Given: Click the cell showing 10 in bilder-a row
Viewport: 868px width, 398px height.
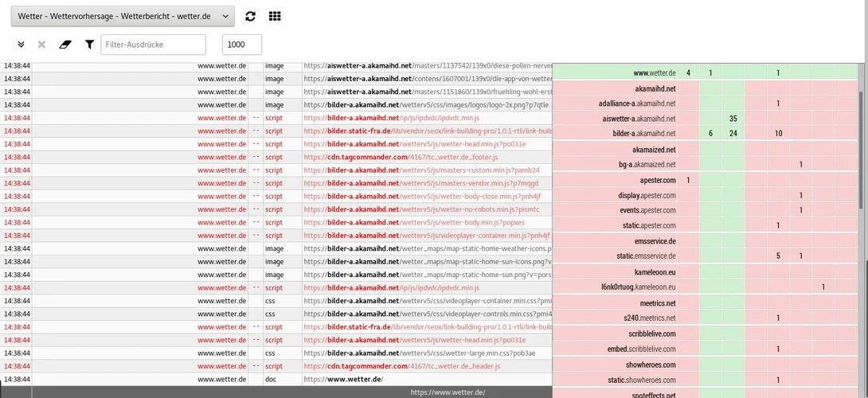Looking at the screenshot, I should coord(778,134).
